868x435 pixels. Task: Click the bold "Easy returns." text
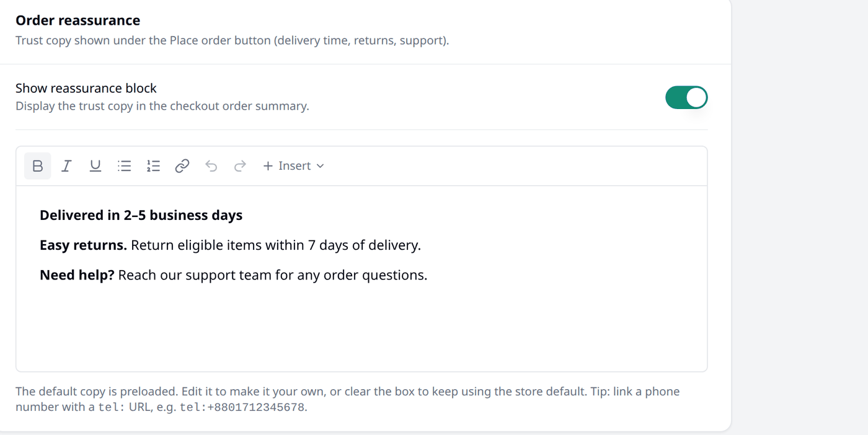(83, 245)
